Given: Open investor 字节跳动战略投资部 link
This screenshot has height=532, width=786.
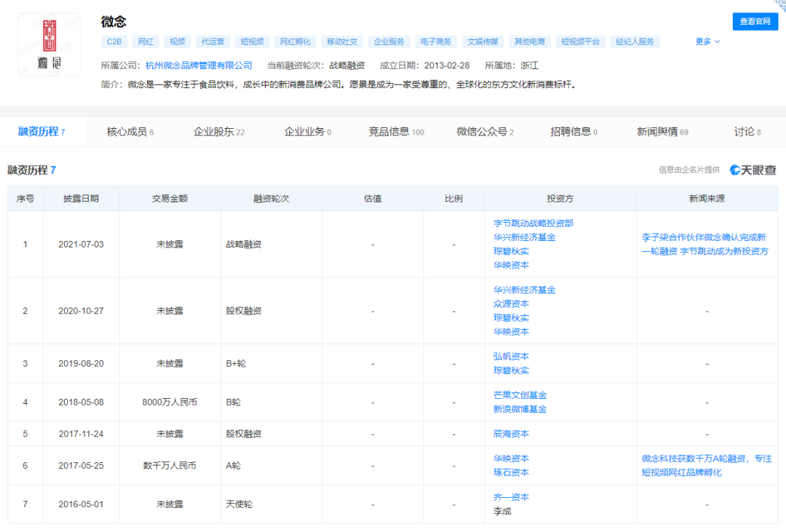Looking at the screenshot, I should (x=533, y=223).
